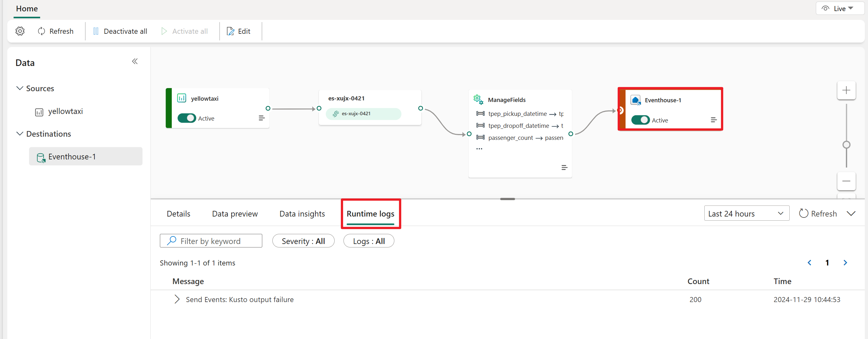Collapse the bottom panel with chevron

point(851,213)
